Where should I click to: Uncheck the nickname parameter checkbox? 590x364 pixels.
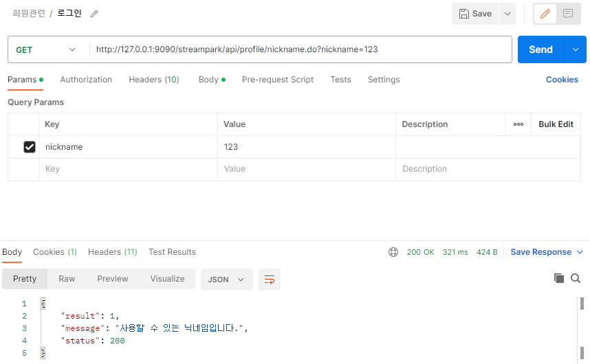[30, 147]
